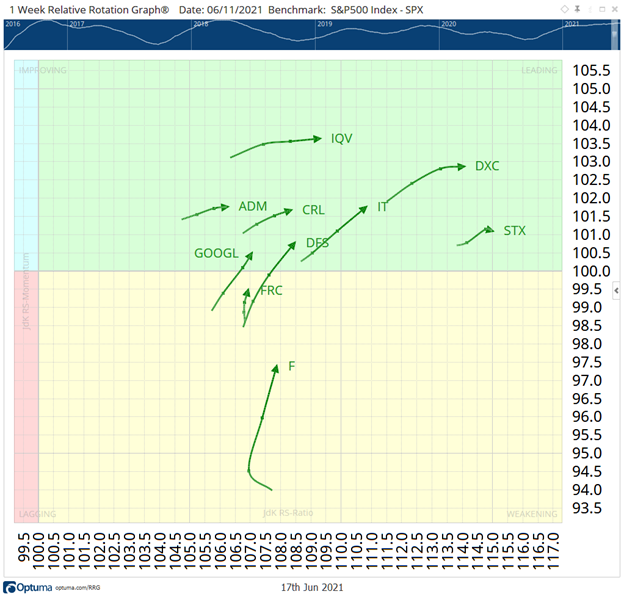The image size is (624, 597).
Task: Click the WEAKENING quadrant label
Action: click(x=532, y=514)
